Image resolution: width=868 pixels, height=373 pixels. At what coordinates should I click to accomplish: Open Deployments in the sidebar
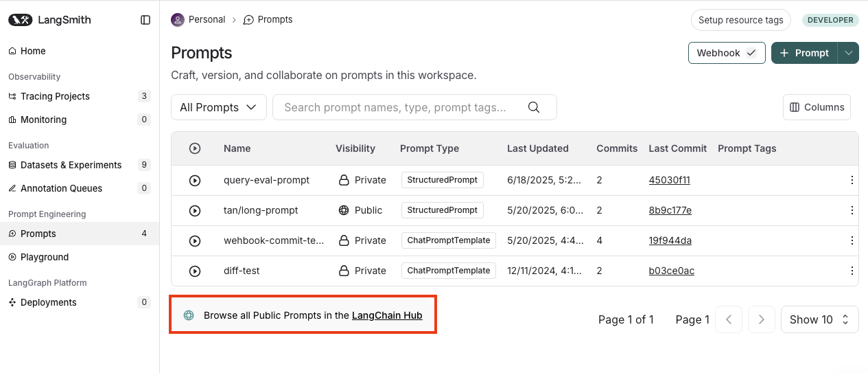point(80,302)
